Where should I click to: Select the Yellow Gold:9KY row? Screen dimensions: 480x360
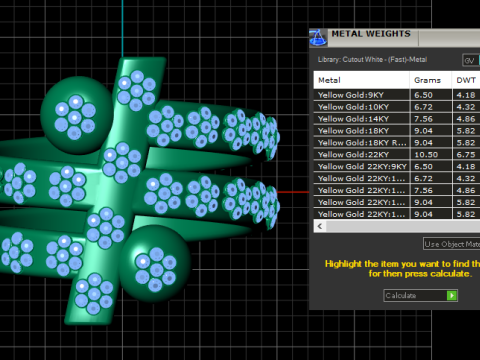tap(397, 95)
